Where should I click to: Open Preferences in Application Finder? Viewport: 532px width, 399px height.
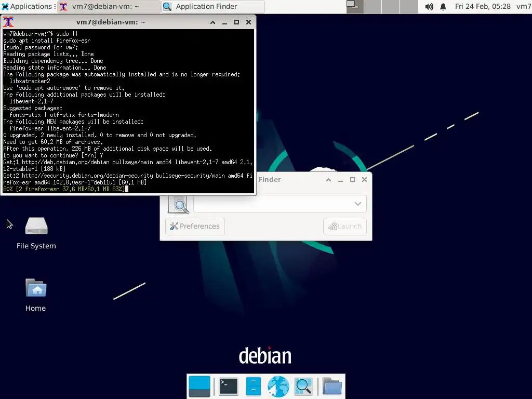[x=195, y=227]
